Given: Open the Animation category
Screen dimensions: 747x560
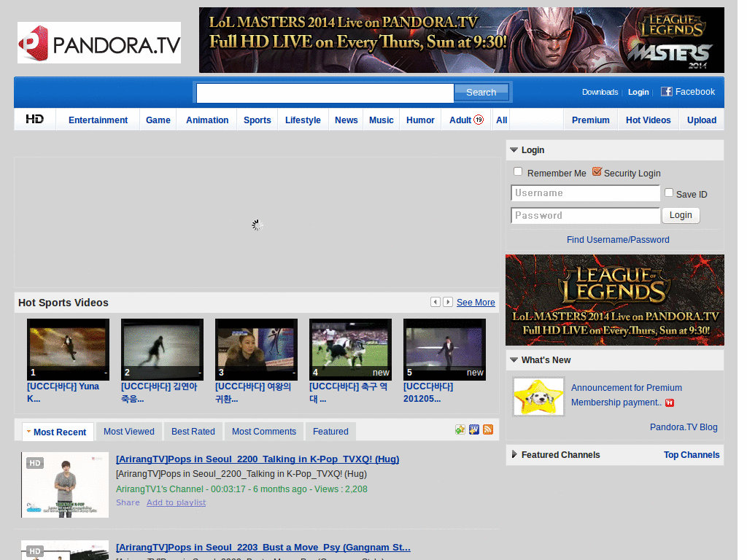Looking at the screenshot, I should point(207,120).
